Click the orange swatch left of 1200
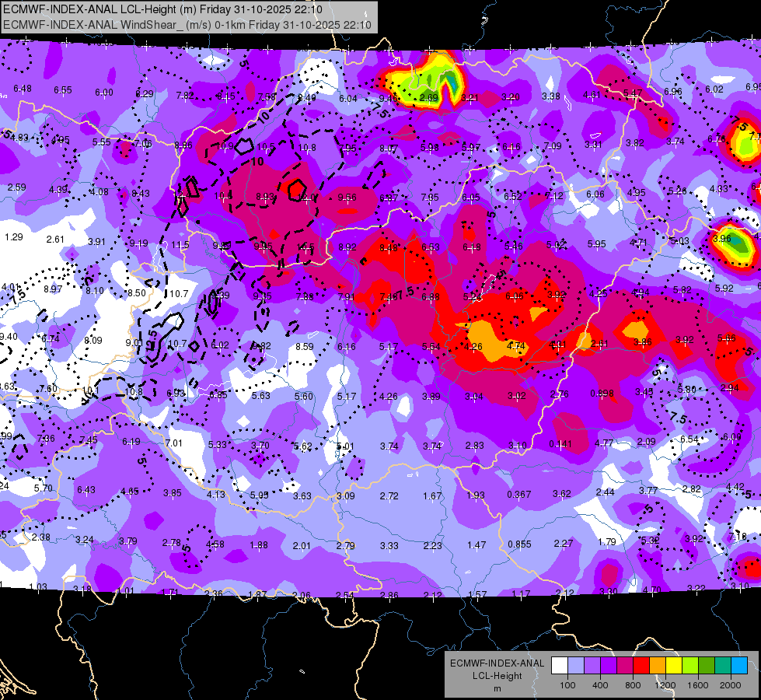The image size is (761, 700). tap(658, 665)
